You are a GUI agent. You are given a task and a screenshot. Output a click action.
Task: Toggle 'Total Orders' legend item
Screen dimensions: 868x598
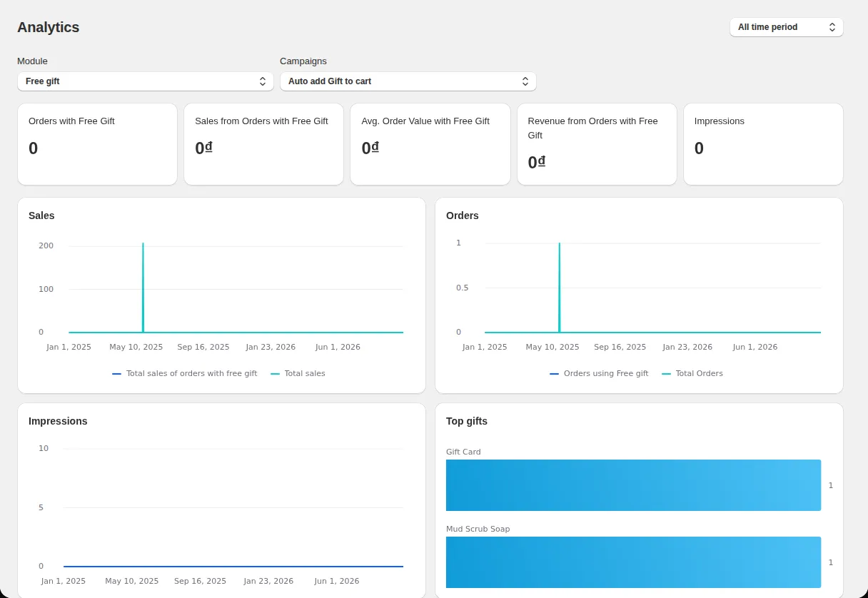pos(692,373)
